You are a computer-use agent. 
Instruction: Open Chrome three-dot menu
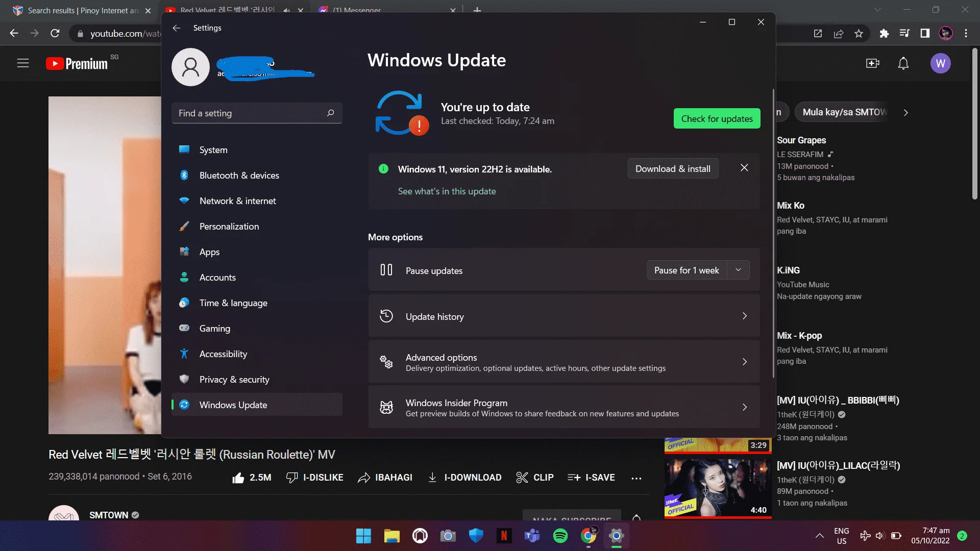[x=966, y=34]
